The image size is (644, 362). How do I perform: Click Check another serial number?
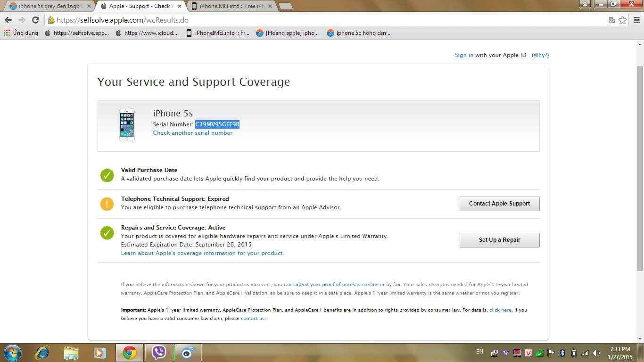192,133
